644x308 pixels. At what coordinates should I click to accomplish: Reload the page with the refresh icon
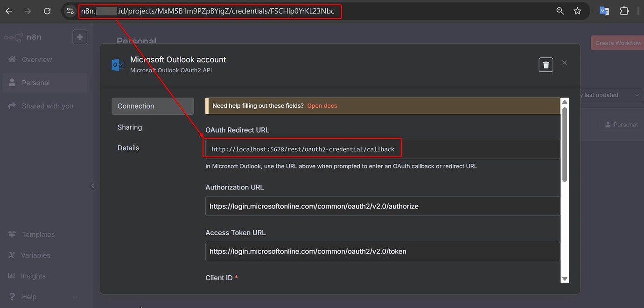point(47,11)
